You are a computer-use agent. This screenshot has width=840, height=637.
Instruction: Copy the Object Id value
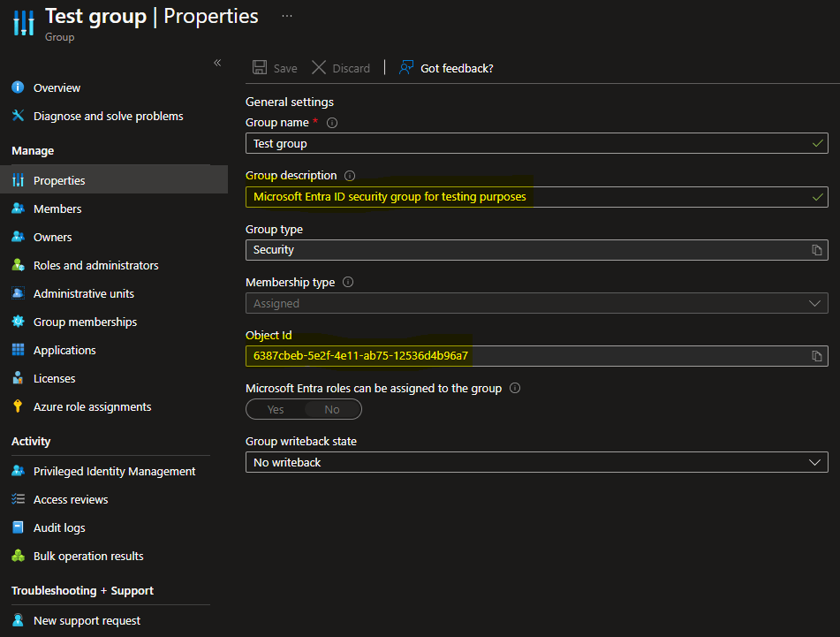point(817,356)
